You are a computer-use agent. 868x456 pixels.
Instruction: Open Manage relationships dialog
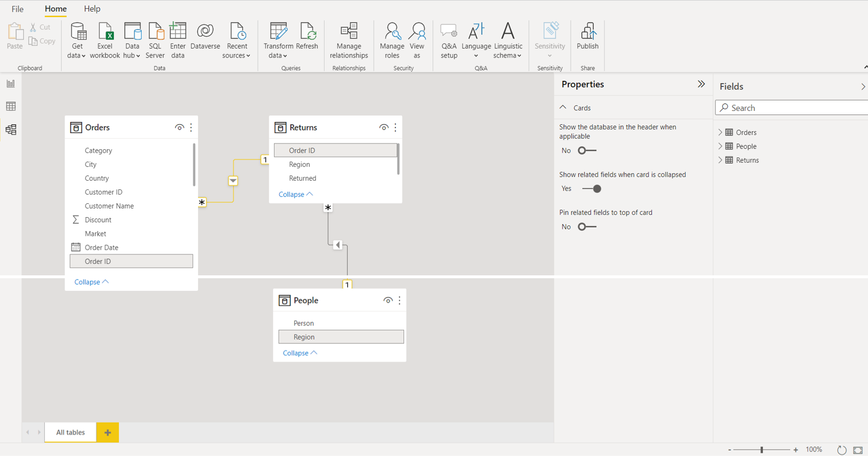pos(349,41)
